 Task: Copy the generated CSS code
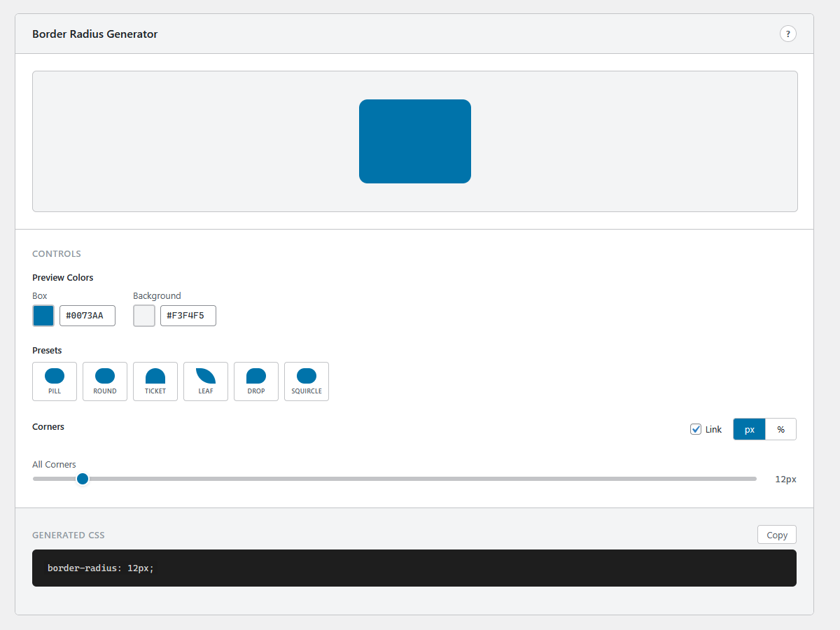776,534
